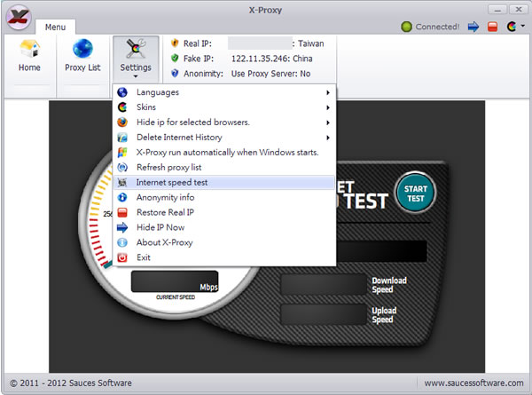Viewport: 532px width, 395px height.
Task: Choose Exit from the menu
Action: 224,257
